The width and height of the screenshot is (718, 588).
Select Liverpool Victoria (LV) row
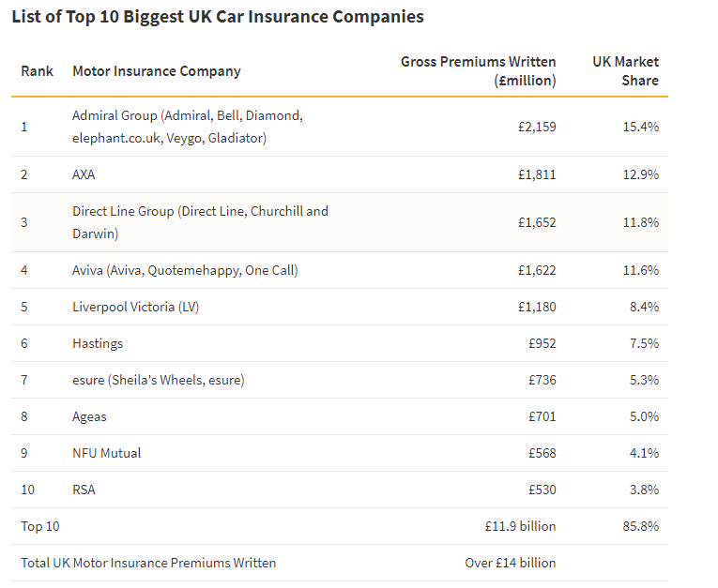[340, 307]
